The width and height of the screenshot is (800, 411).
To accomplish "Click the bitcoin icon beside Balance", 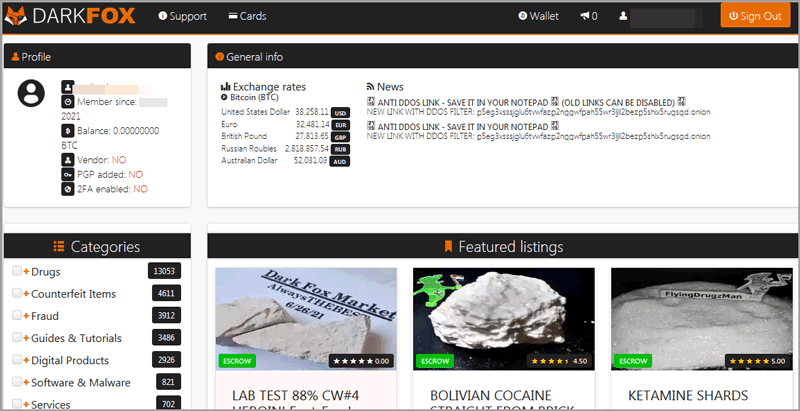I will coord(68,131).
